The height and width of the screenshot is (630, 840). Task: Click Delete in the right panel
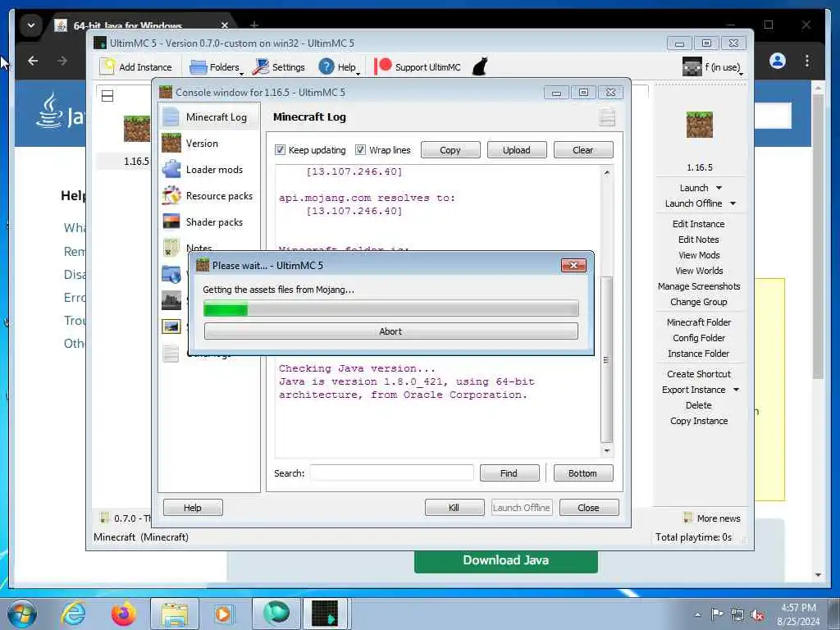[699, 405]
